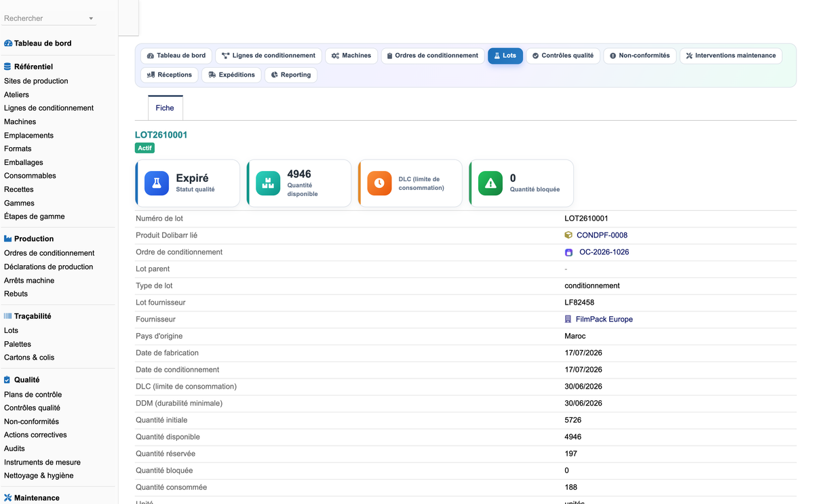Open the search dropdown arrow in sidebar

pos(91,19)
